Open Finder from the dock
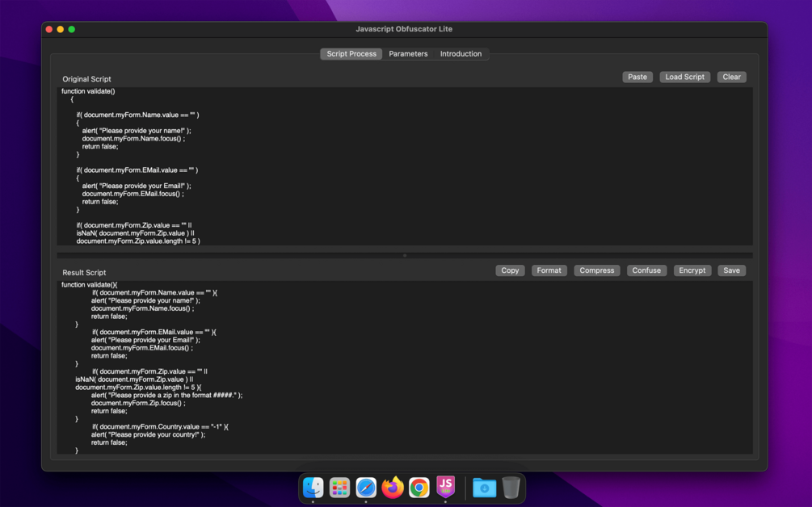The image size is (812, 507). pyautogui.click(x=313, y=488)
